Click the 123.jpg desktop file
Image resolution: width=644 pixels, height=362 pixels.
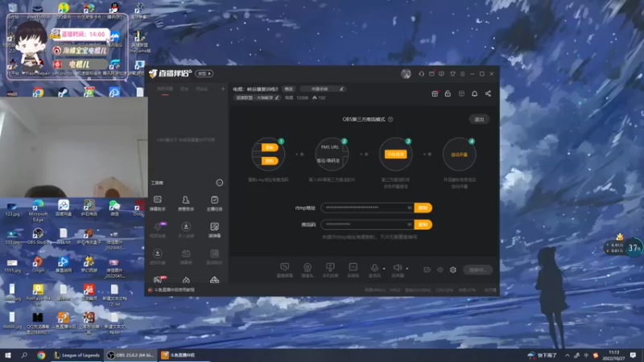coord(12,209)
